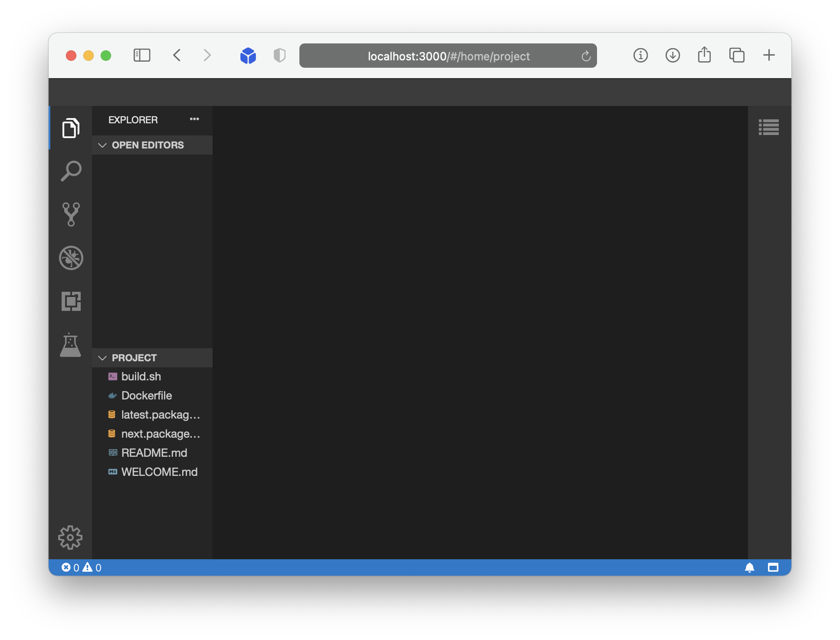Collapse the OPEN EDITORS section
This screenshot has width=840, height=640.
click(103, 145)
